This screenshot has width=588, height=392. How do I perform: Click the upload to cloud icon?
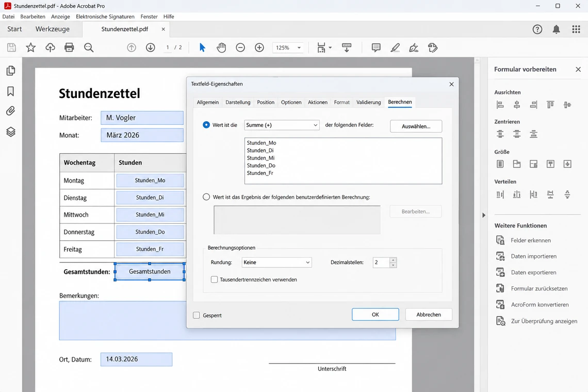pyautogui.click(x=50, y=47)
